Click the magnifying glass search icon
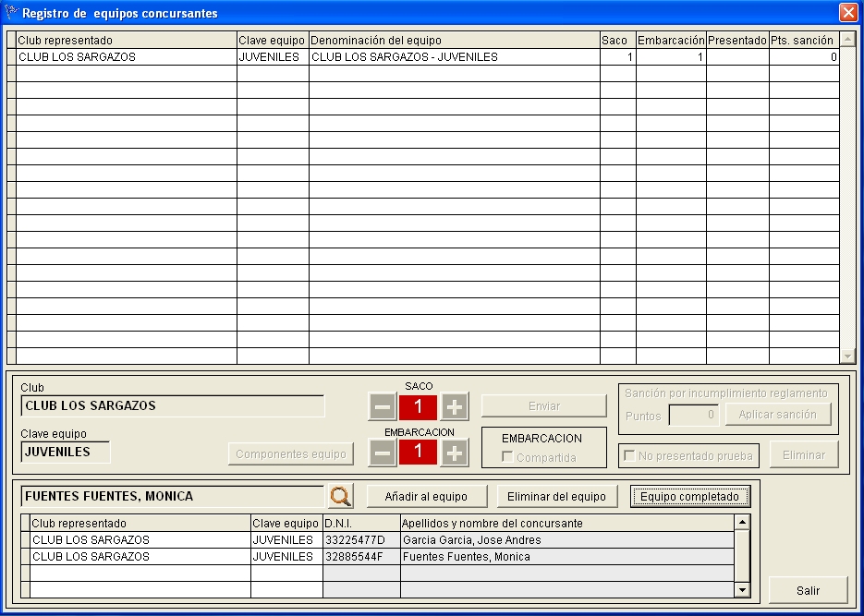 pyautogui.click(x=341, y=497)
